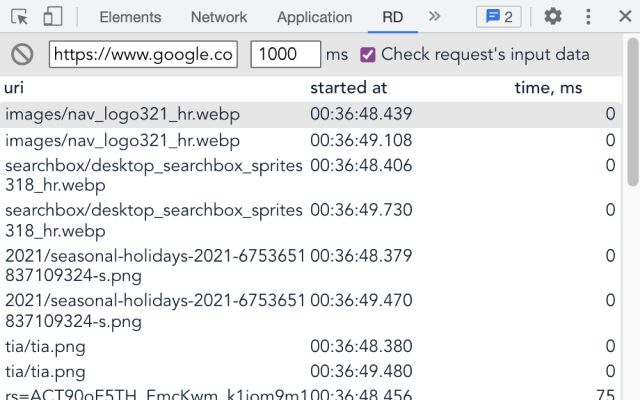This screenshot has height=400, width=640.
Task: Click the URL filter input field
Action: (143, 54)
